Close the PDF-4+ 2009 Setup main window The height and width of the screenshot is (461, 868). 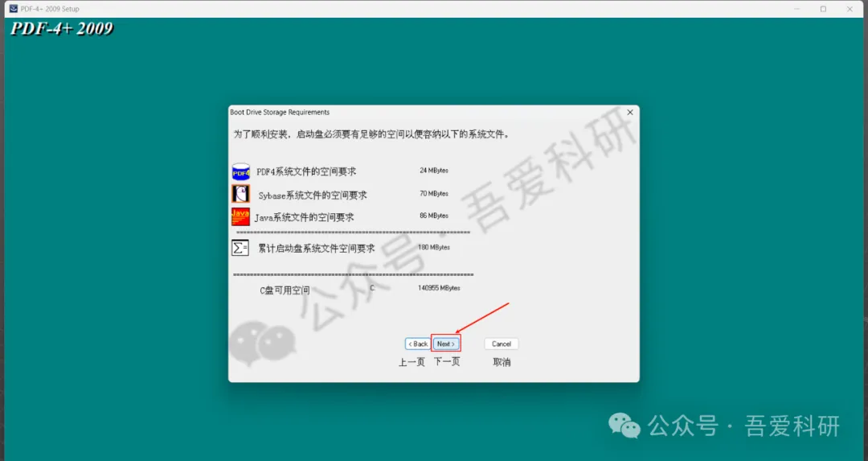850,9
